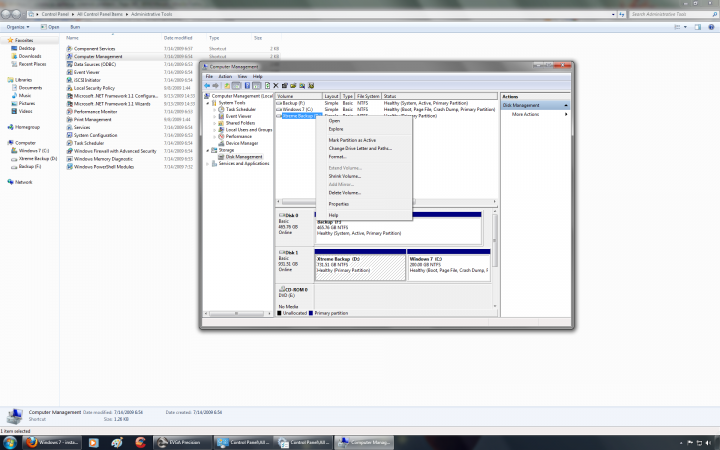Toggle the Explorer preview pane icon
The width and height of the screenshot is (720, 450).
click(x=698, y=27)
